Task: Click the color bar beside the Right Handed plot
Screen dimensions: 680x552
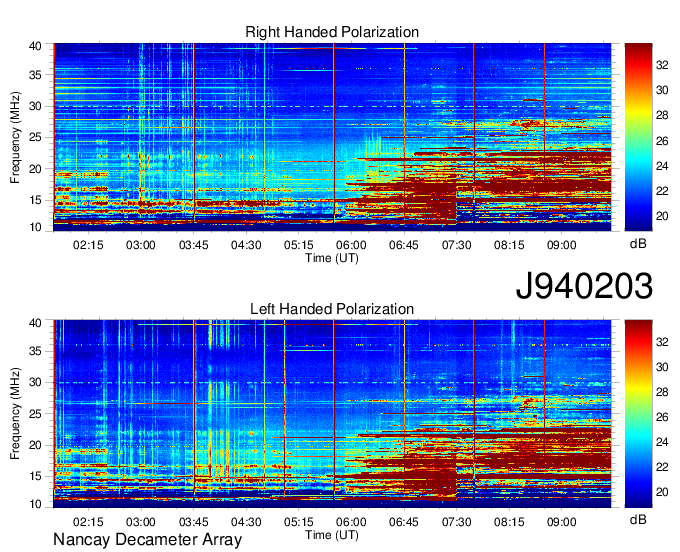Action: (x=638, y=137)
